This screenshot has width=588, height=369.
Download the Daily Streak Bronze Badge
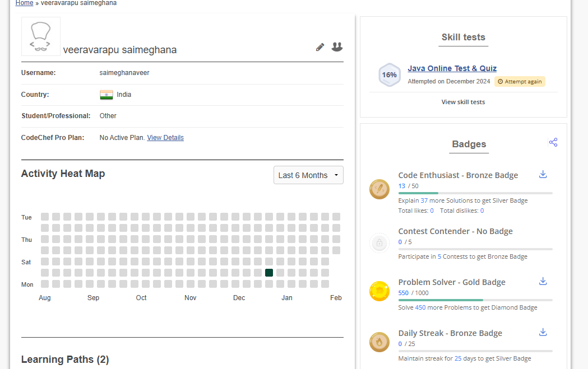point(543,332)
